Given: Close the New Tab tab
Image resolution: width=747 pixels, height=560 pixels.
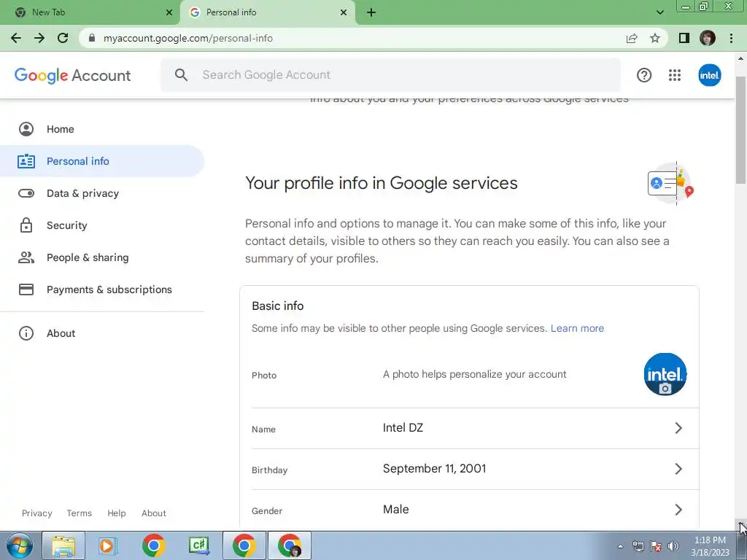Looking at the screenshot, I should pos(169,12).
